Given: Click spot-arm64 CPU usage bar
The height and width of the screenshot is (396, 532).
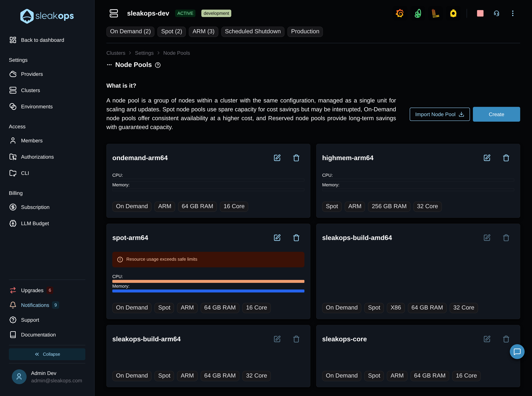Looking at the screenshot, I should 208,281.
